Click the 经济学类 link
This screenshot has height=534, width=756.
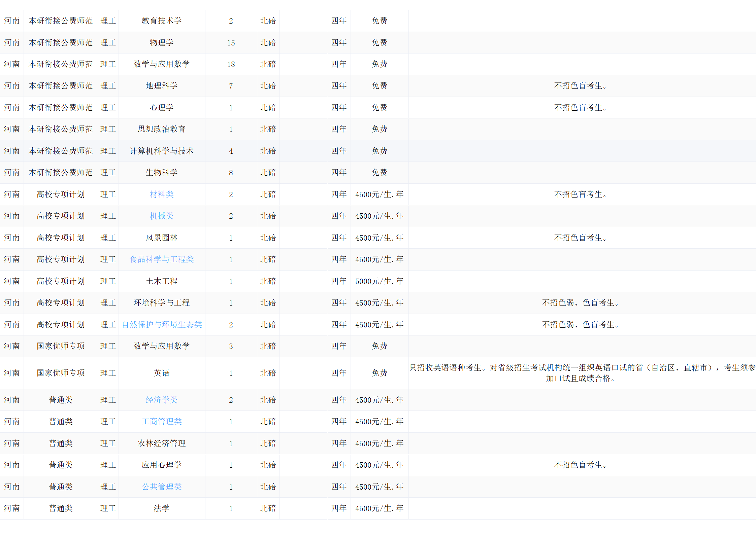tap(162, 400)
